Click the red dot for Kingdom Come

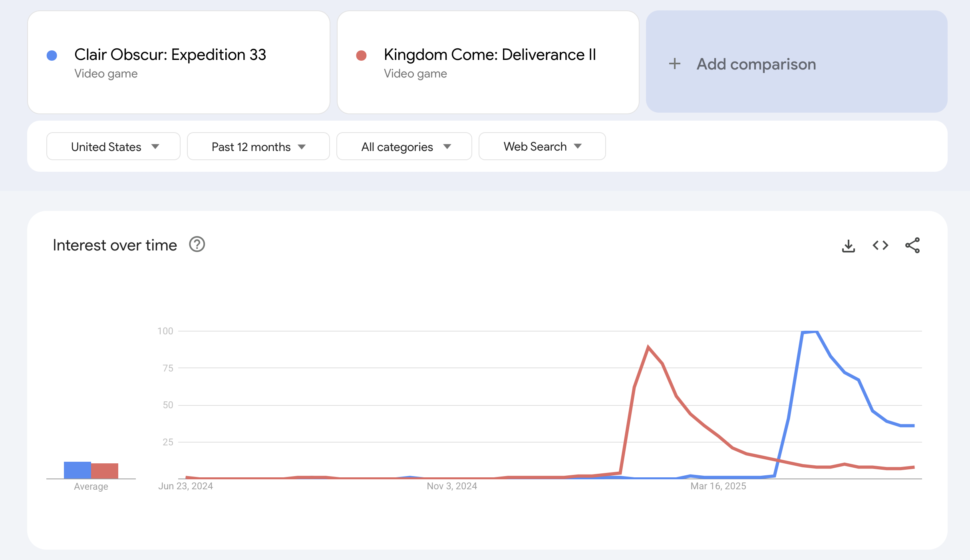coord(362,56)
